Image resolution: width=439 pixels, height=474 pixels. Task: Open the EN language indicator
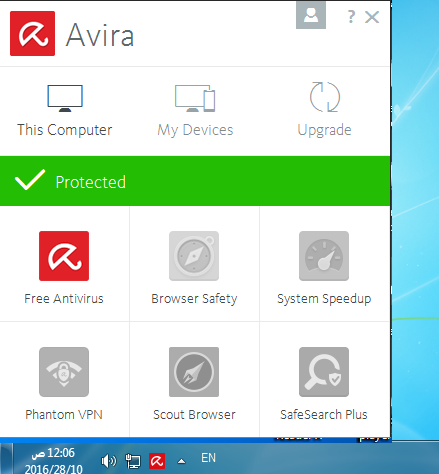point(208,458)
